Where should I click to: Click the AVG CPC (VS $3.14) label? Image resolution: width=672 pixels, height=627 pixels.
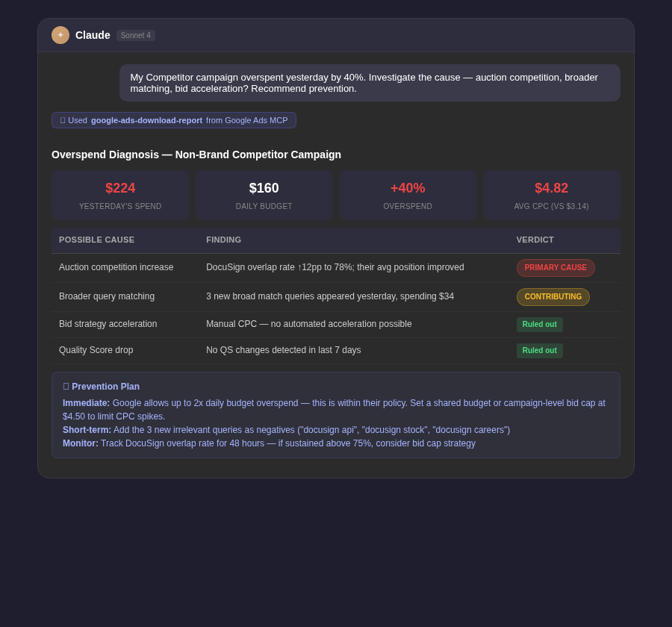552,206
